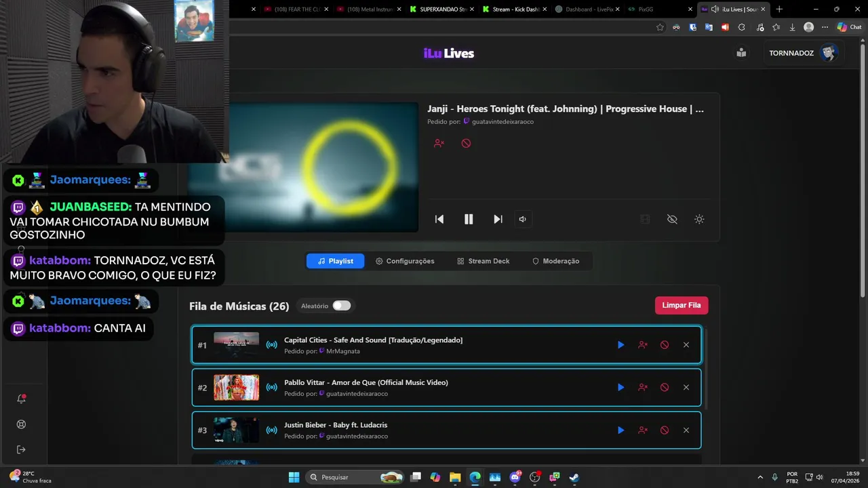868x488 pixels.
Task: Open Windows Start menu
Action: (294, 477)
